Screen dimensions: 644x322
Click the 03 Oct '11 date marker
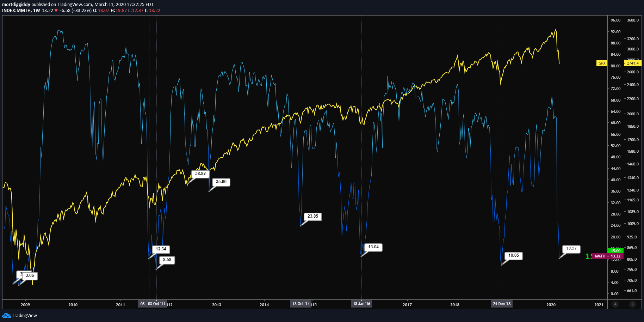(156, 304)
